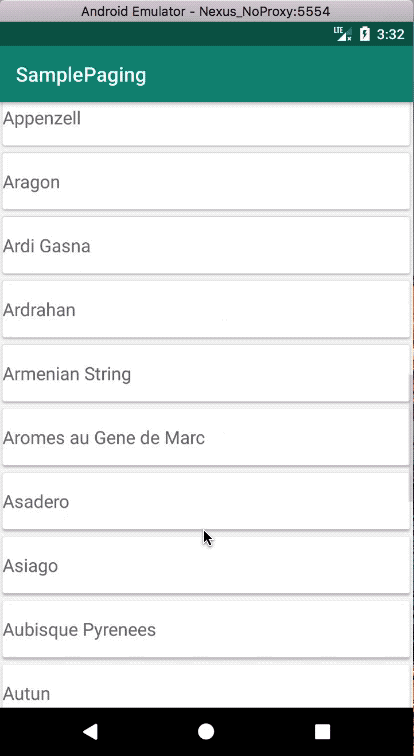This screenshot has height=756, width=414.
Task: Click the LTE signal strength icon
Action: click(343, 34)
